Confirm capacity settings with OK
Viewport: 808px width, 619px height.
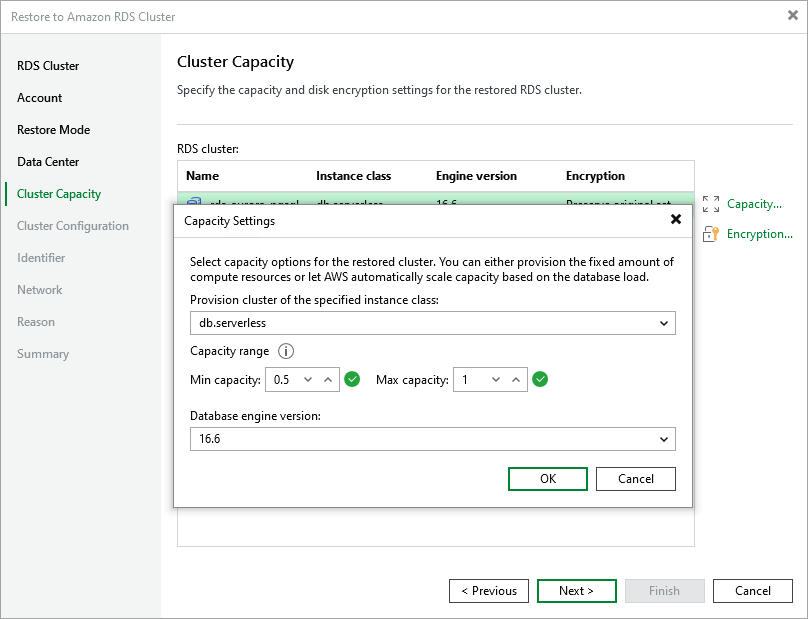tap(547, 479)
